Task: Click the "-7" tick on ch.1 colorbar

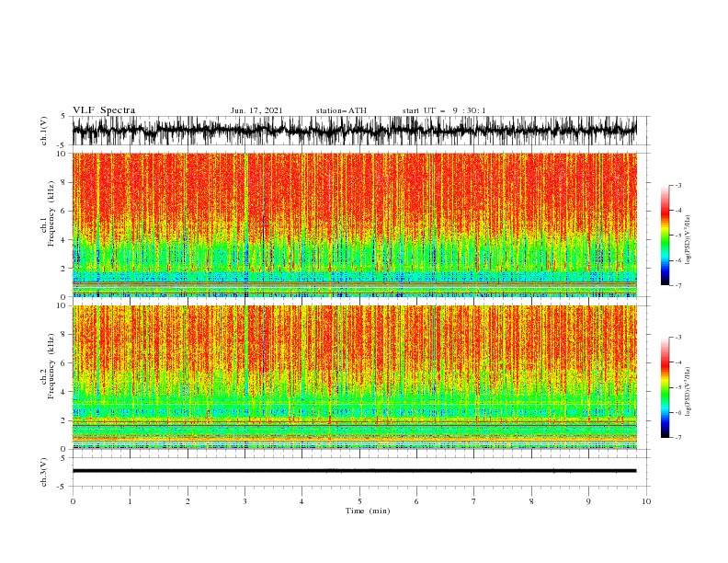Action: pyautogui.click(x=677, y=285)
